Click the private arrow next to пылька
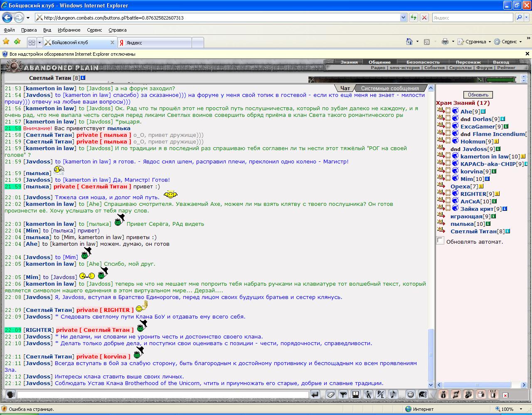The width and height of the screenshot is (532, 415). 441,223
